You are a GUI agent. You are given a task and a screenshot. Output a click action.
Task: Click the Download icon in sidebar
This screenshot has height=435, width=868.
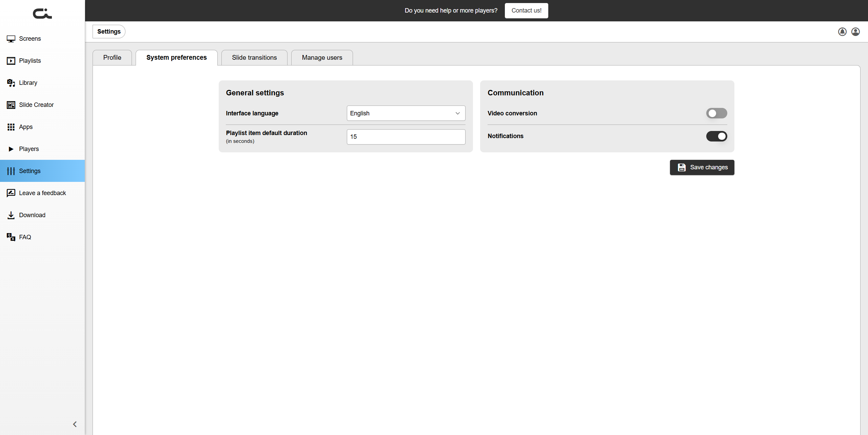[x=11, y=215]
